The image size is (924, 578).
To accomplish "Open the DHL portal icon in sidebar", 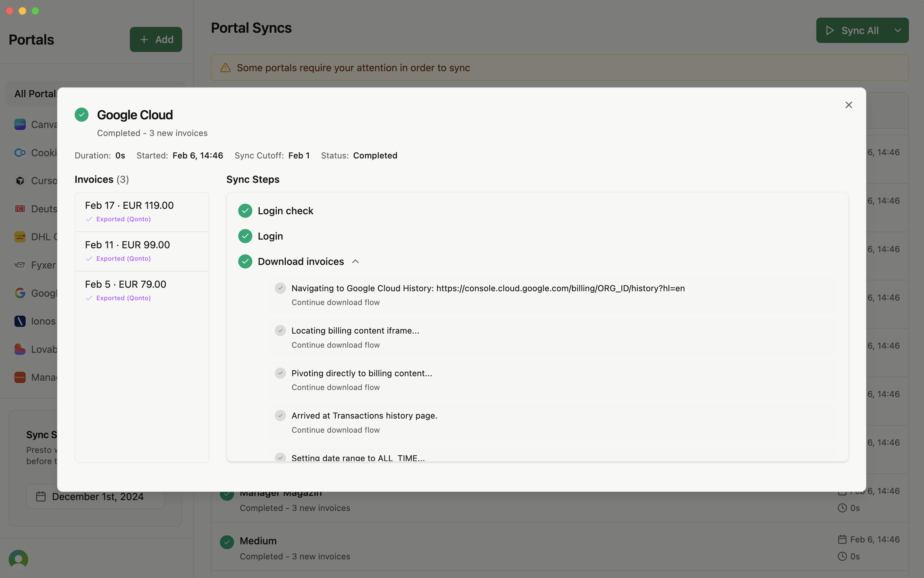I will 20,237.
